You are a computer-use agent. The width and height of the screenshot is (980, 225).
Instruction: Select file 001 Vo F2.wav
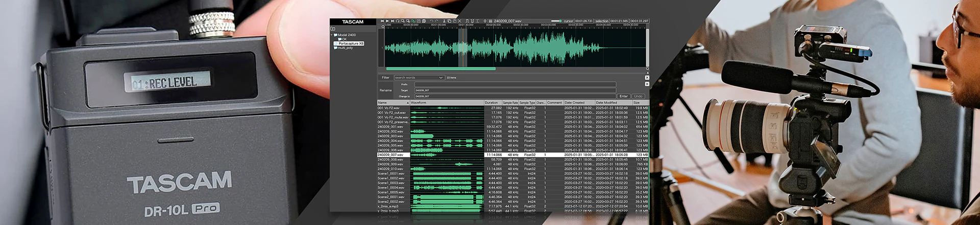389,108
